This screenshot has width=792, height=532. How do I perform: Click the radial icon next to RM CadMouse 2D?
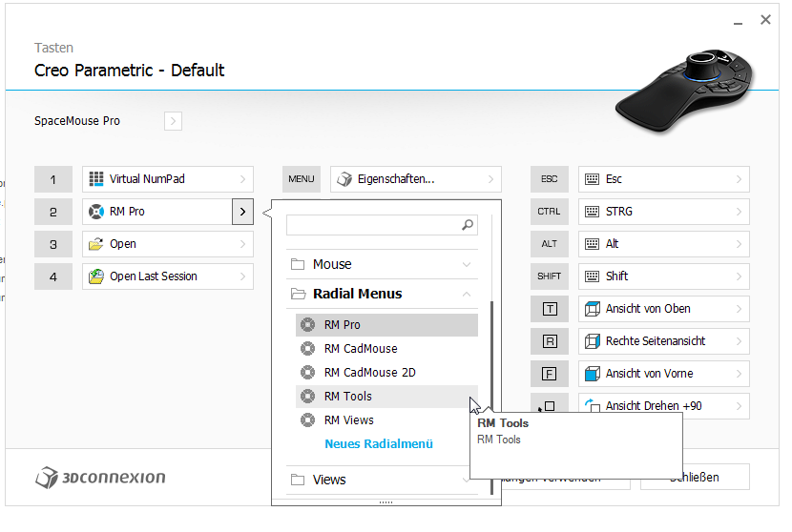[307, 373]
